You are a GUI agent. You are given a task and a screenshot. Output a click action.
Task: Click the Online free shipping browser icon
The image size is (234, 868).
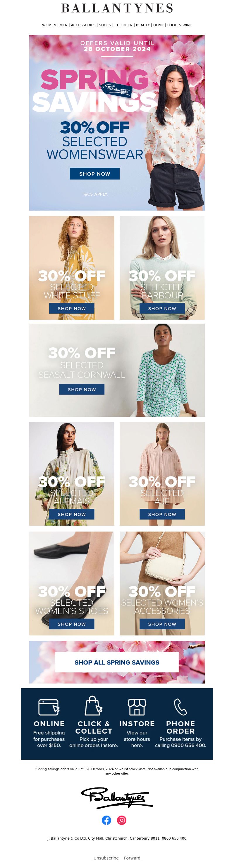[x=49, y=707]
